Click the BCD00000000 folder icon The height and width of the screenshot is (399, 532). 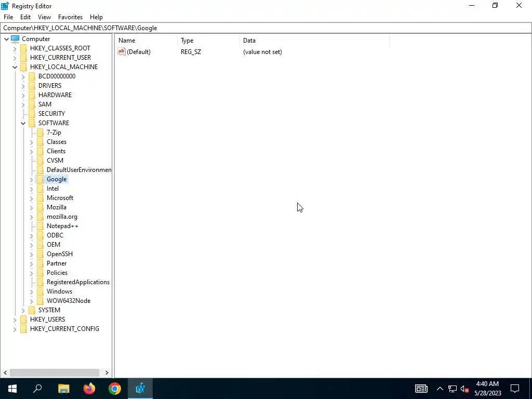click(32, 76)
